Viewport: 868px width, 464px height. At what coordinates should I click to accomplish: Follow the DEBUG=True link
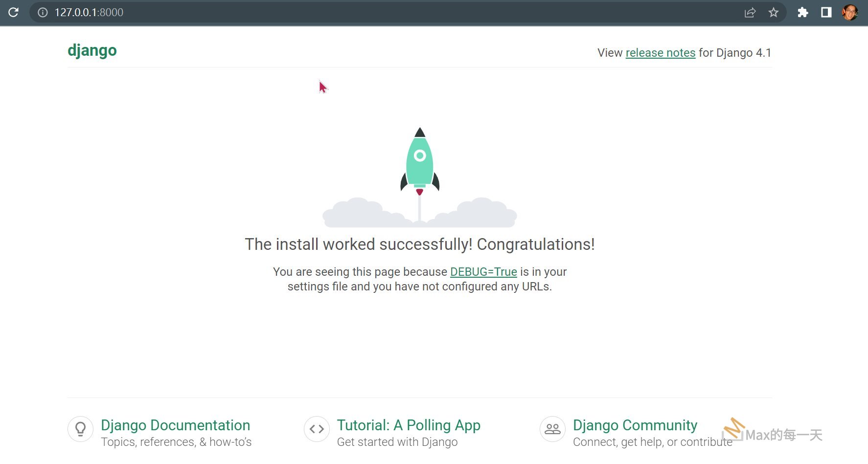(x=483, y=272)
